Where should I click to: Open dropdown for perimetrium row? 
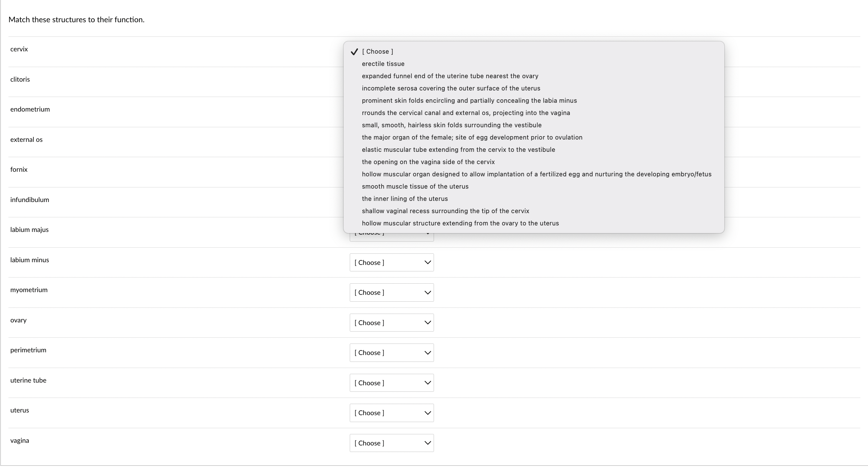click(391, 353)
